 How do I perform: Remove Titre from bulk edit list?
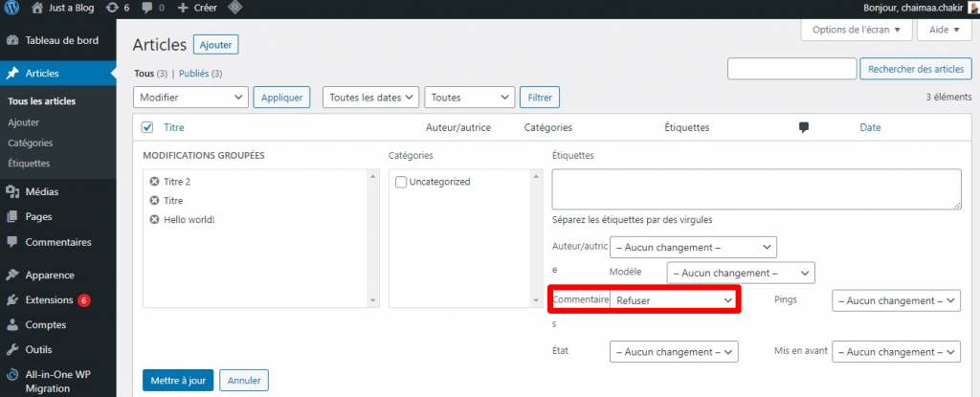pyautogui.click(x=154, y=201)
